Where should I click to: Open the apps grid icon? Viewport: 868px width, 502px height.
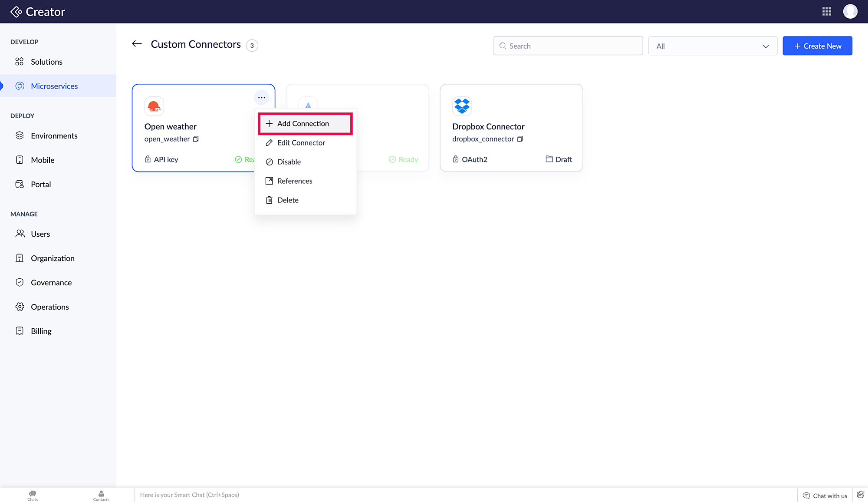pos(826,11)
